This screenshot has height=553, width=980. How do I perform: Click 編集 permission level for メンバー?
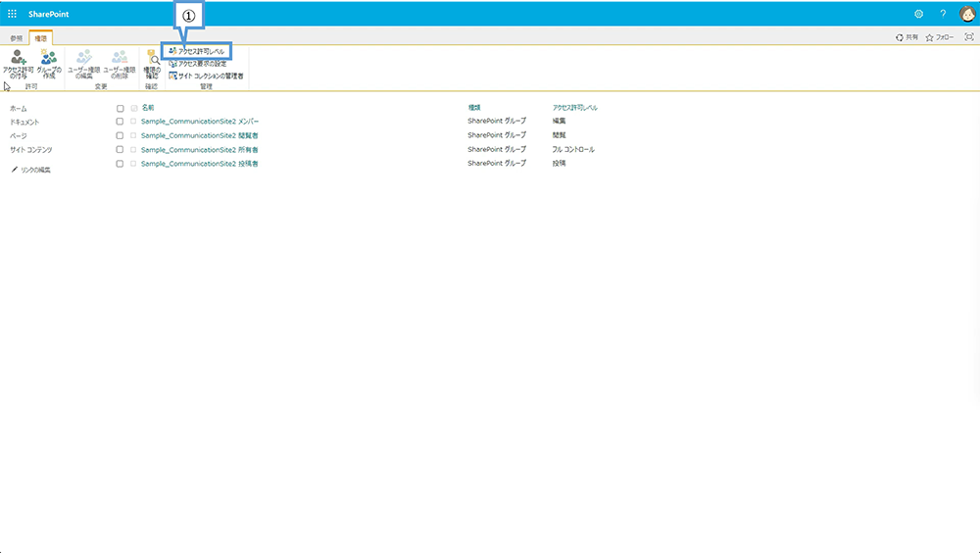[559, 121]
